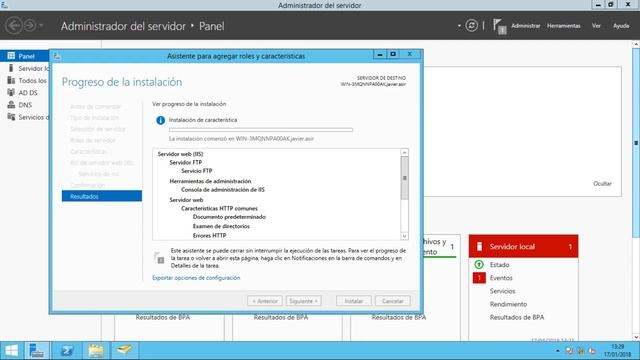Open PowerShell from the taskbar
The image size is (640, 360).
[67, 351]
